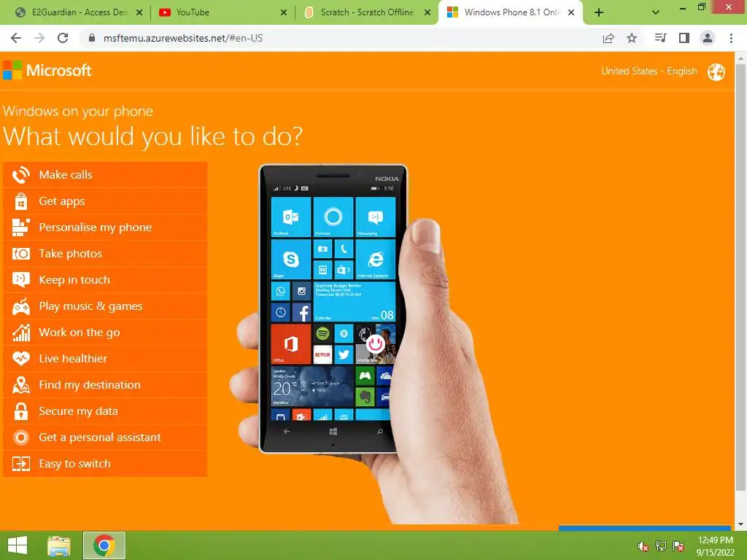This screenshot has width=747, height=560.
Task: Click the Get apps shopping bag icon
Action: 21,201
